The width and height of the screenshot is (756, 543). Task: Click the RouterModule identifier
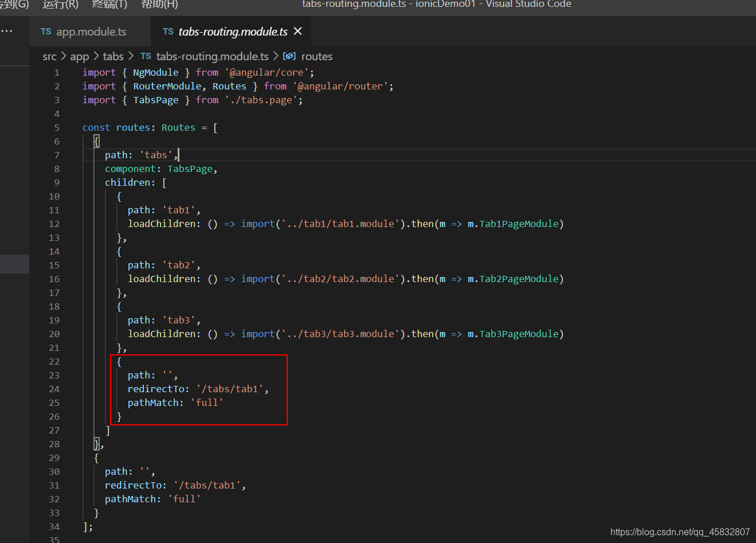pos(167,86)
